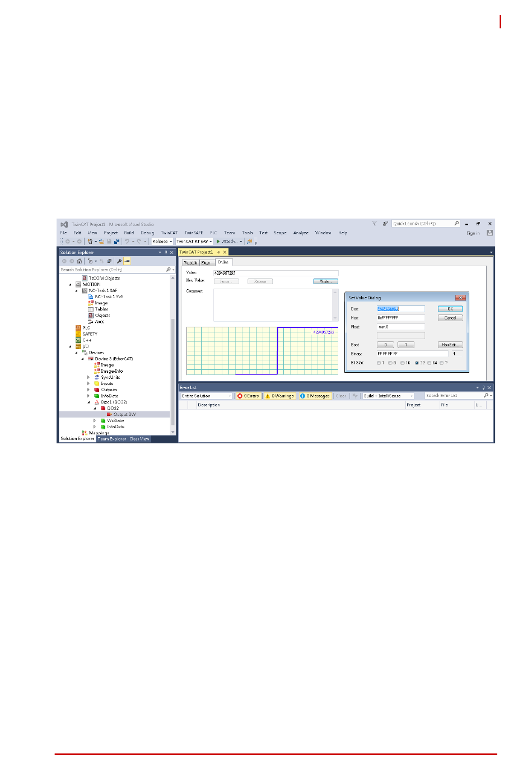This screenshot has height=774, width=532.
Task: Select the 1 bit size radio button
Action: pos(379,363)
